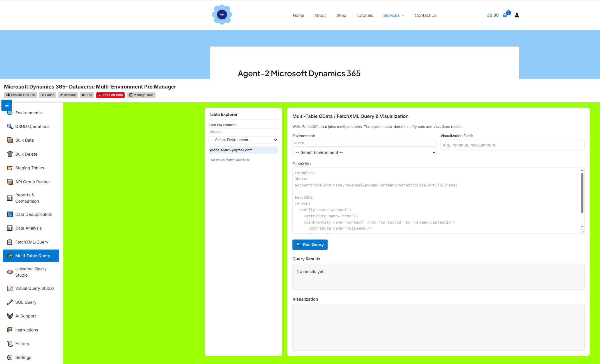Click the Multi-Table Query puzzle icon
This screenshot has width=600, height=364.
pyautogui.click(x=10, y=256)
